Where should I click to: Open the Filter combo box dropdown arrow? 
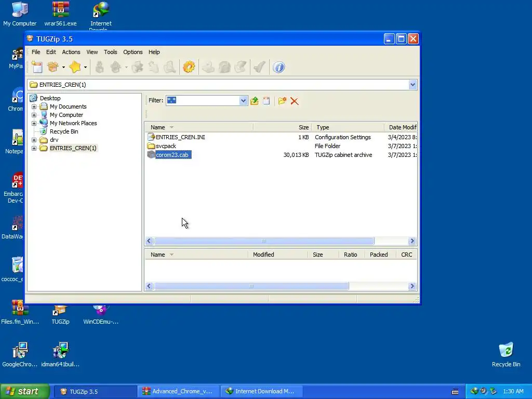243,100
